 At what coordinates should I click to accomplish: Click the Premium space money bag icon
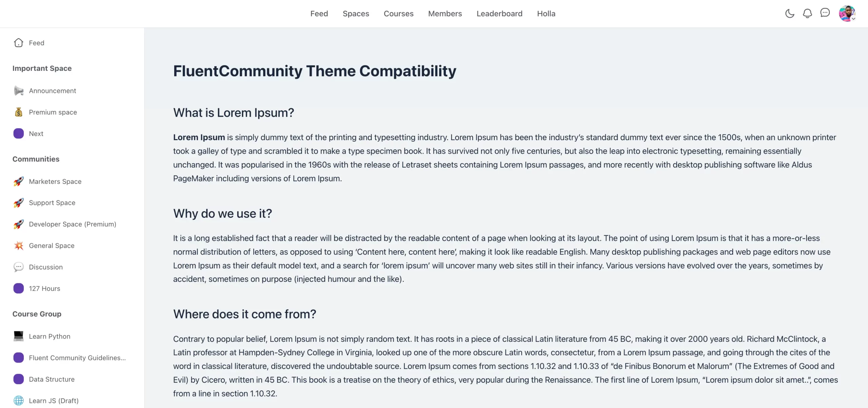[19, 112]
